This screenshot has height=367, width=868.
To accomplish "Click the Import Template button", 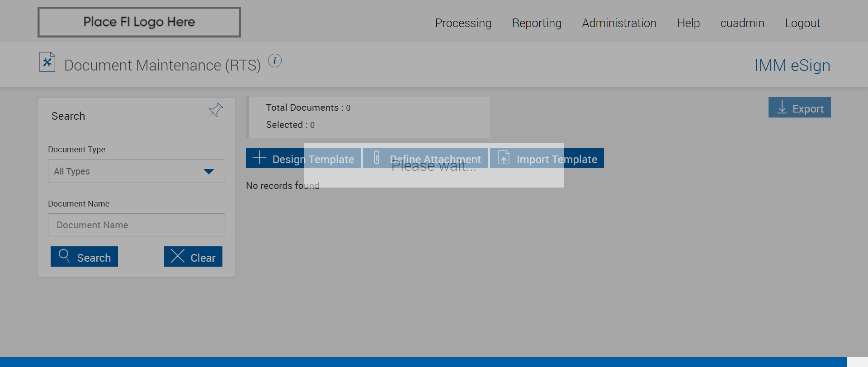I will (547, 158).
